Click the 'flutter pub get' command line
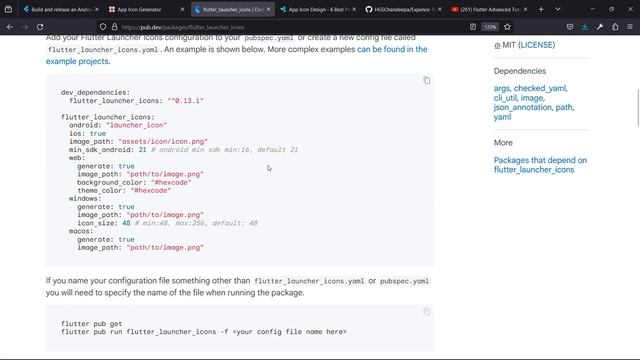The width and height of the screenshot is (640, 360). click(91, 324)
